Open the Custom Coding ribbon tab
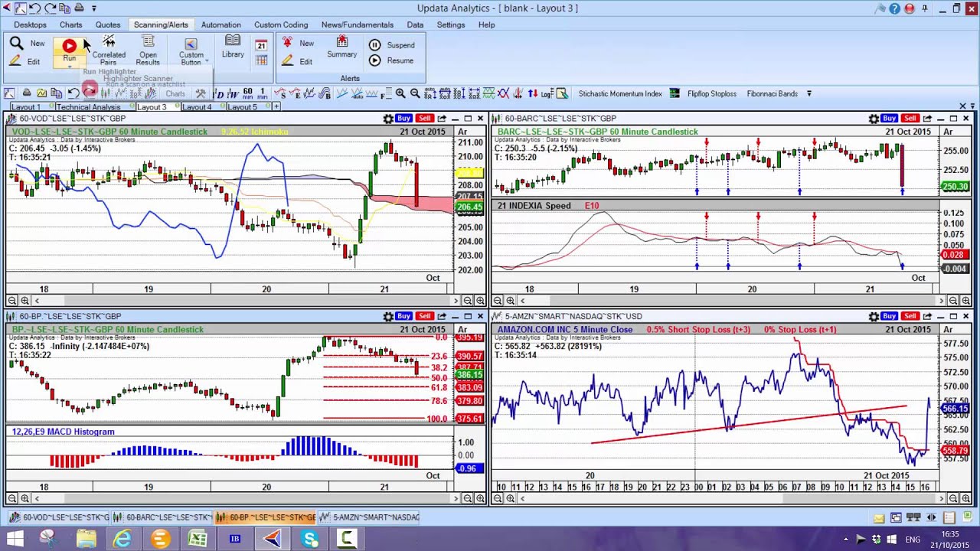 (x=281, y=24)
